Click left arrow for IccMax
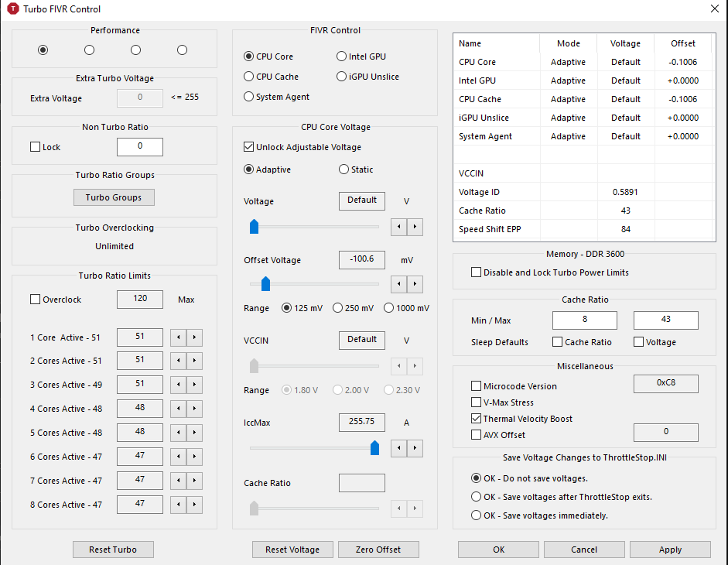 pos(398,448)
